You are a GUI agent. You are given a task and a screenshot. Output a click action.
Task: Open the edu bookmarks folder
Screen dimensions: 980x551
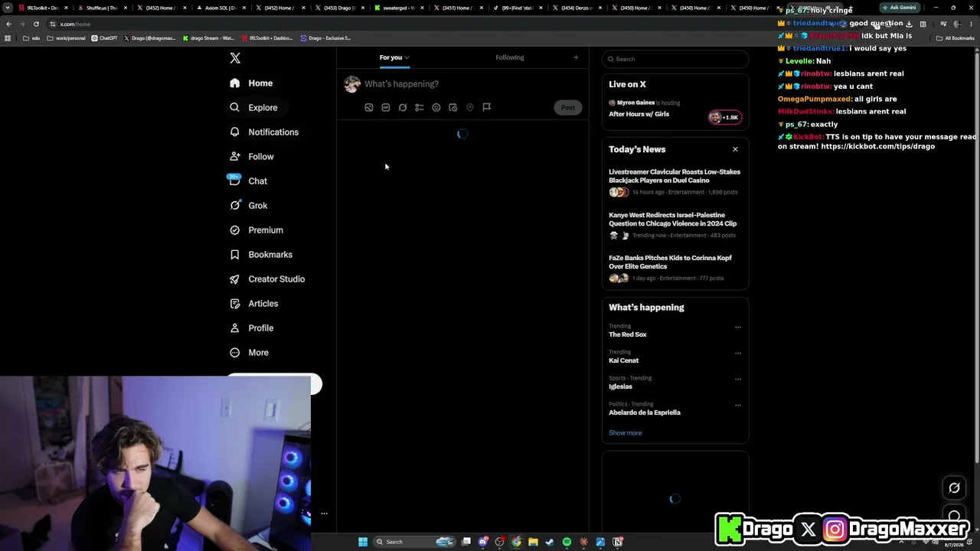coord(31,38)
